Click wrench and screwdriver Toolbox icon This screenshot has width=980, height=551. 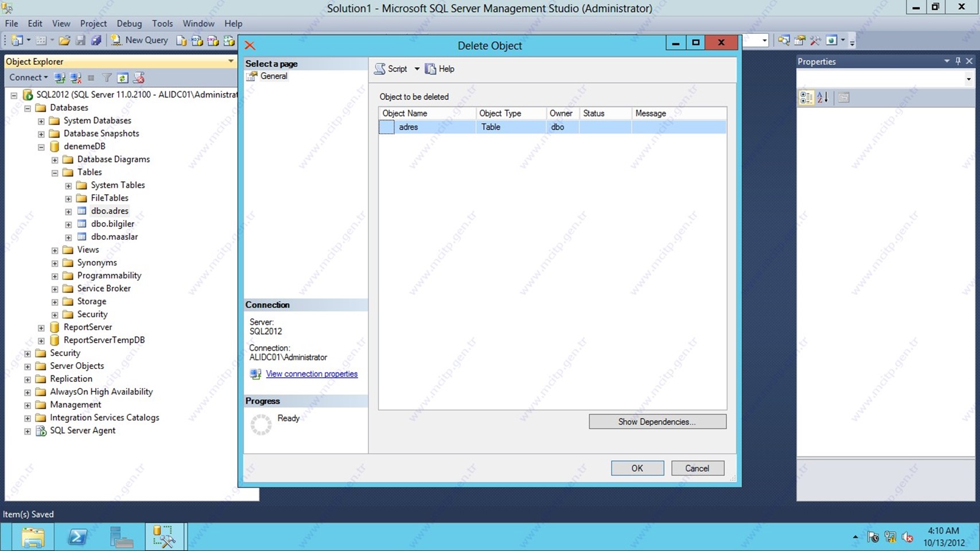(x=815, y=40)
